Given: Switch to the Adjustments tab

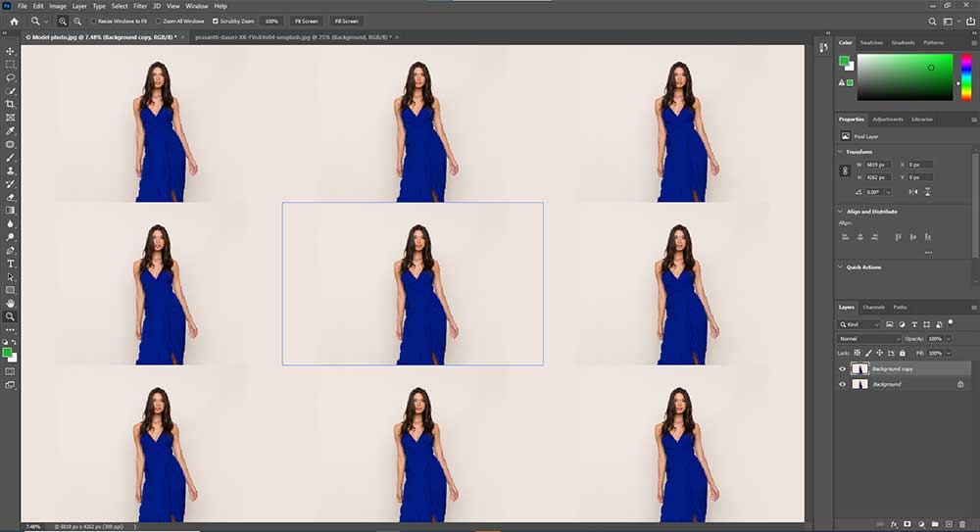Looking at the screenshot, I should [x=888, y=120].
